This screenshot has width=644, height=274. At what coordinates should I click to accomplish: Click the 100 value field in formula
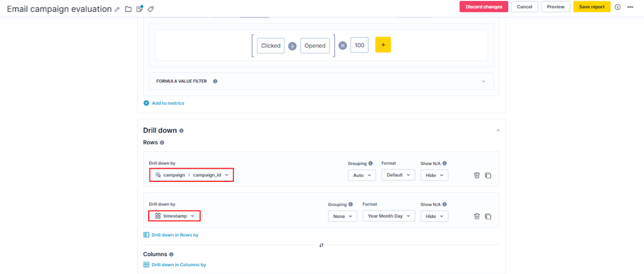(359, 45)
